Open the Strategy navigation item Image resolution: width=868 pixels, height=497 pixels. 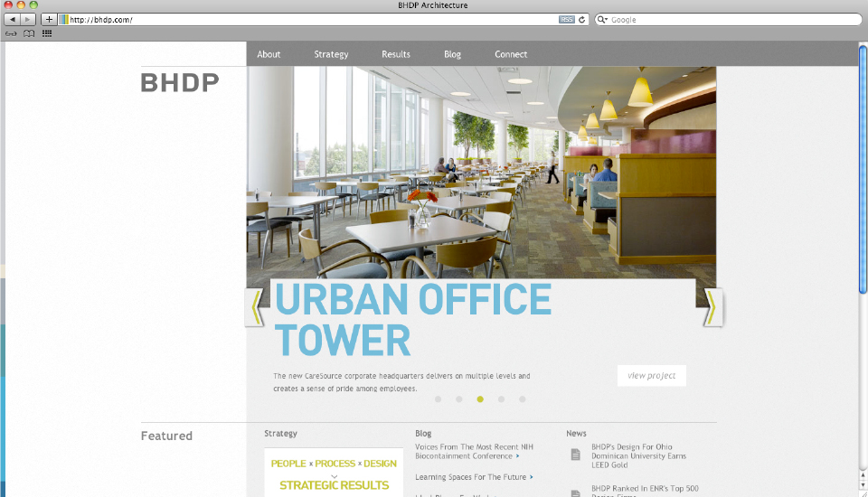click(x=331, y=54)
